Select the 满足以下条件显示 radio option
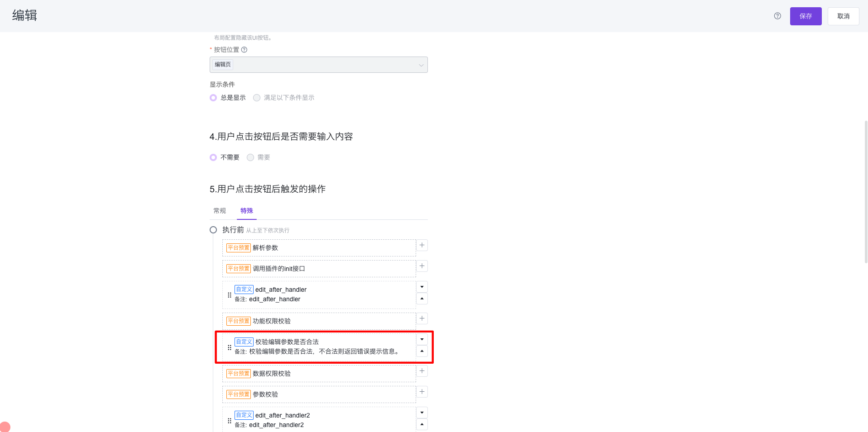This screenshot has height=432, width=868. point(257,98)
